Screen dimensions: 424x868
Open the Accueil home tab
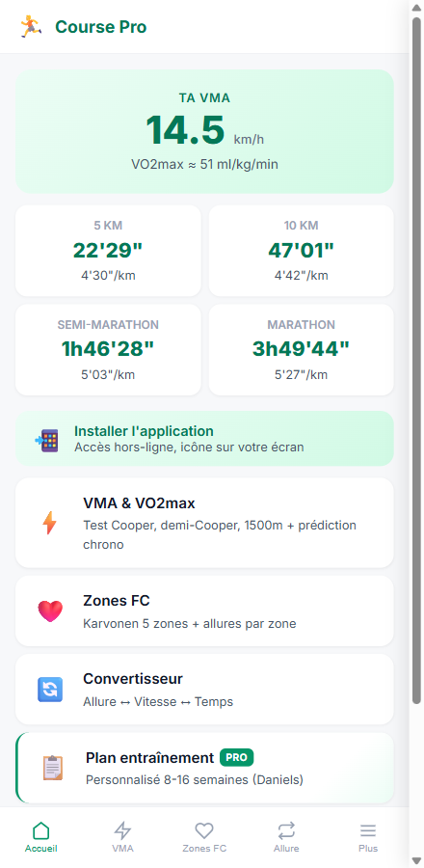(40, 836)
